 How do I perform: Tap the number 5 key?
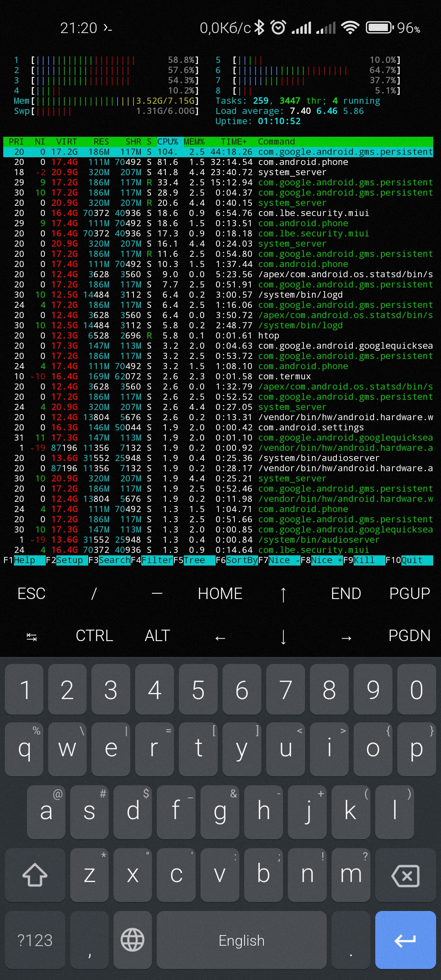coord(198,689)
